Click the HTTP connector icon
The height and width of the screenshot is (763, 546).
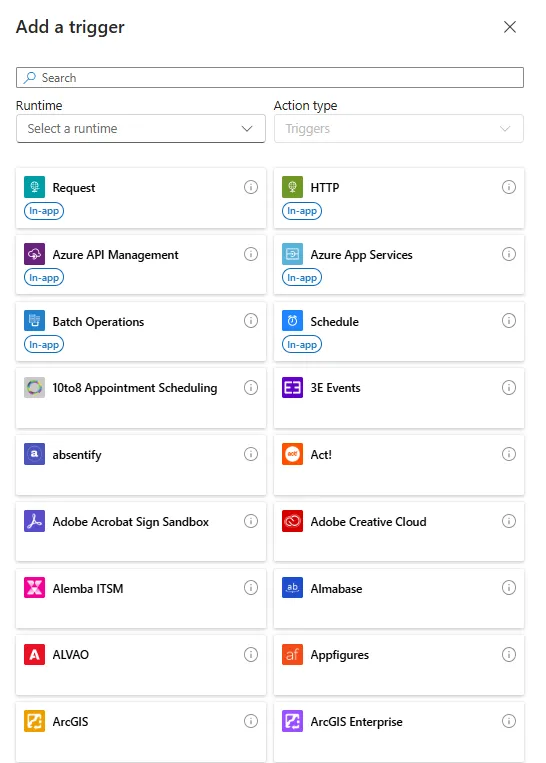coord(292,187)
